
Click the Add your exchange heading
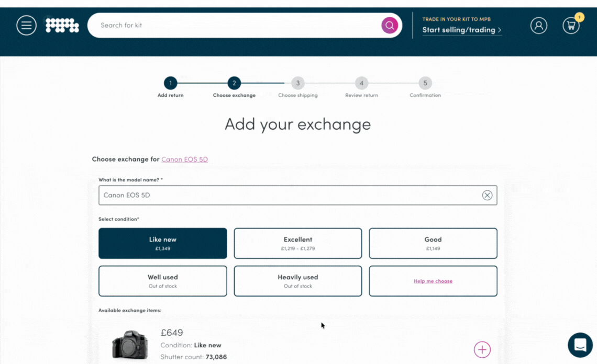[298, 124]
